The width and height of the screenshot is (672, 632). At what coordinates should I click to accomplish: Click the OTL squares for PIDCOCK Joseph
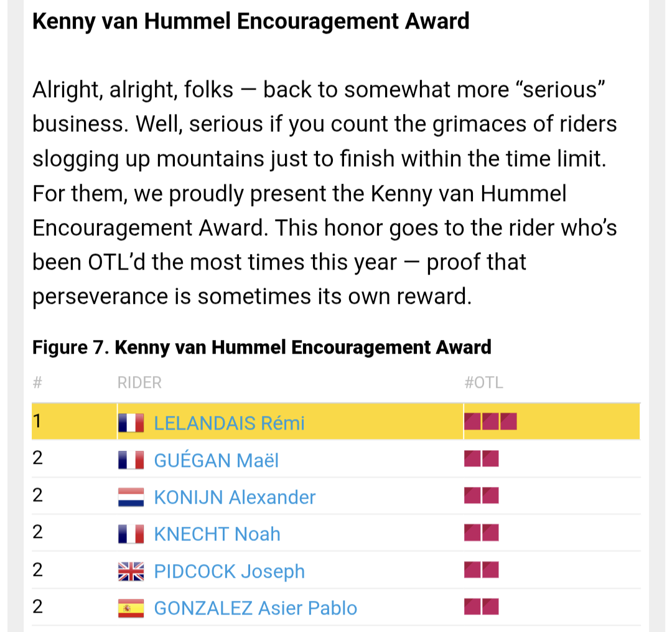pos(482,570)
